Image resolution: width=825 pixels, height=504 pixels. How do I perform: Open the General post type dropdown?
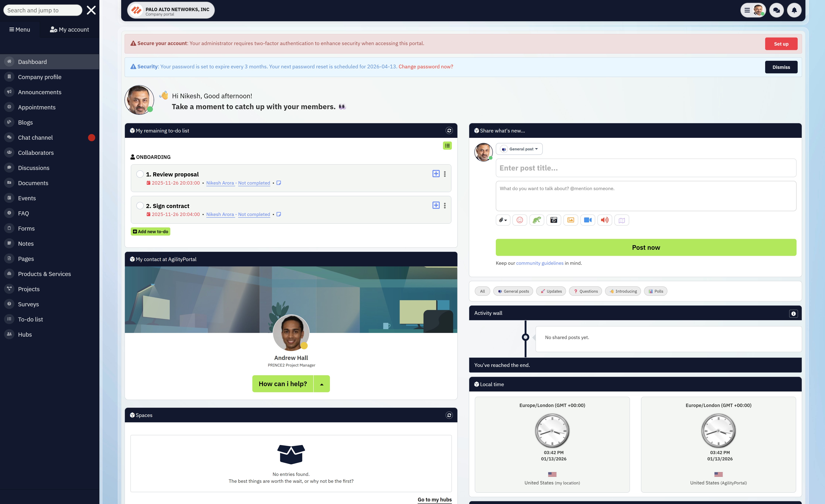tap(519, 149)
